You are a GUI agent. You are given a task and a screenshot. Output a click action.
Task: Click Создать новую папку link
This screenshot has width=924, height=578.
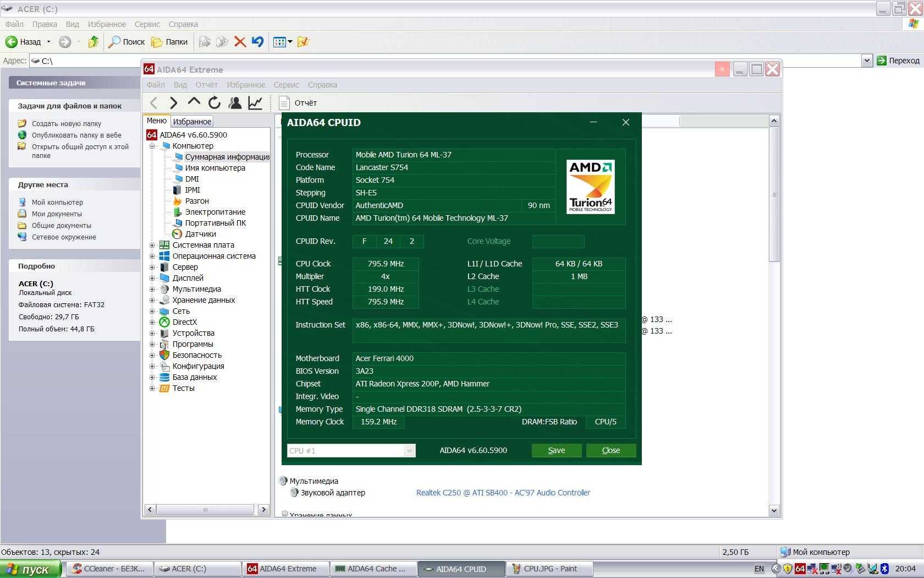coord(67,124)
